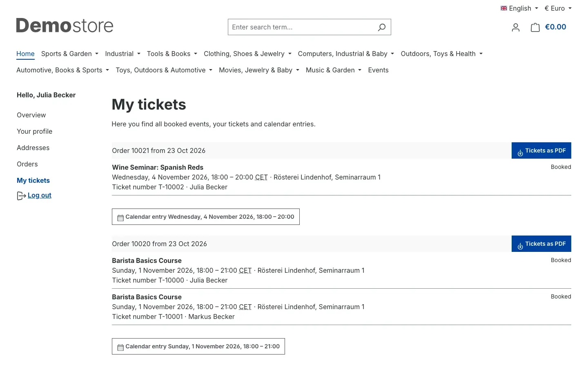Click the Order 10021 header text
This screenshot has height=368, width=588.
point(159,150)
